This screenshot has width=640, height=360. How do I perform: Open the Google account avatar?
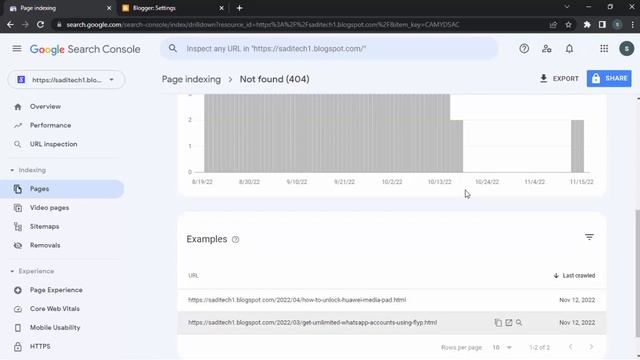[627, 49]
